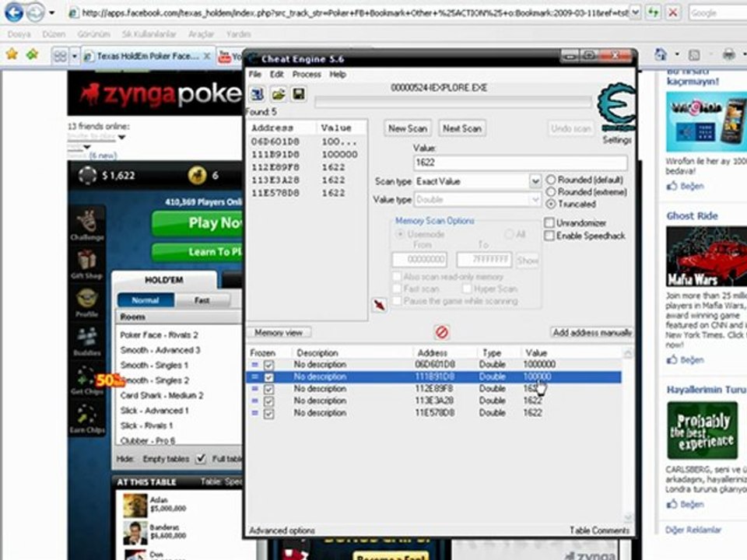747x560 pixels.
Task: Switch to Texas HoldEm Poker browser tab
Action: coord(147,57)
